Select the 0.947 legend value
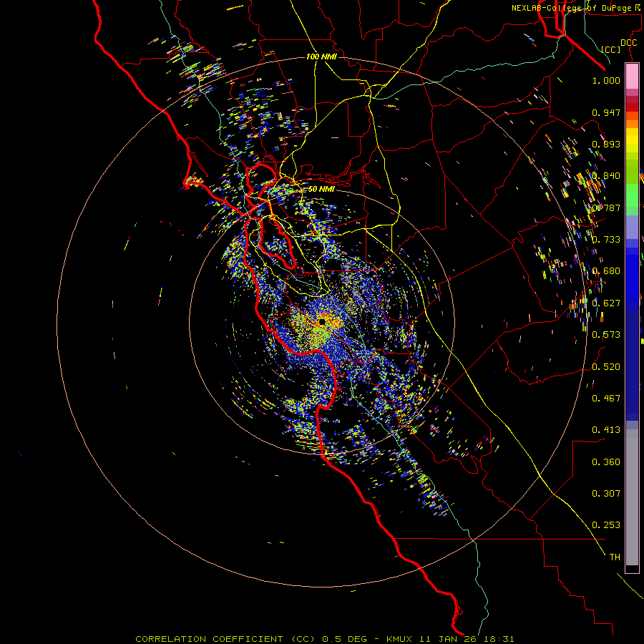 (x=606, y=112)
